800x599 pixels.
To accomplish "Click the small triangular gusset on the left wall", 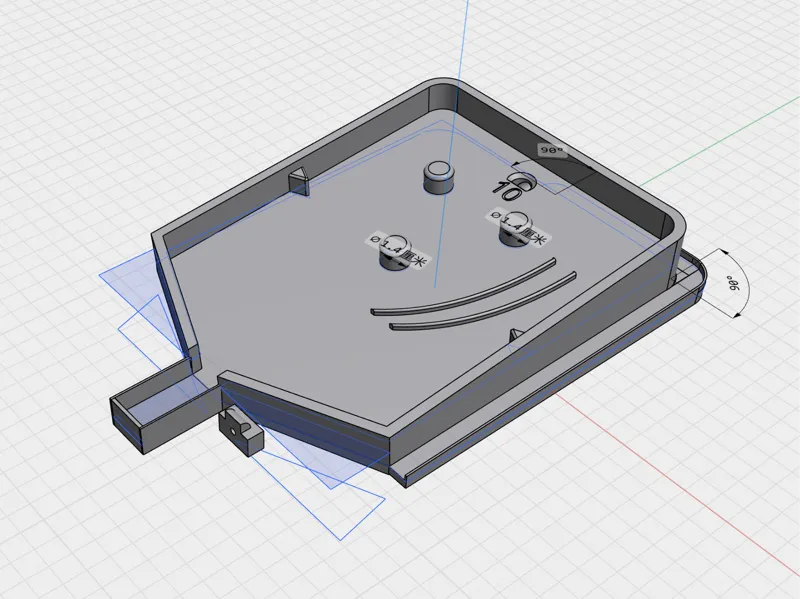I will 299,182.
